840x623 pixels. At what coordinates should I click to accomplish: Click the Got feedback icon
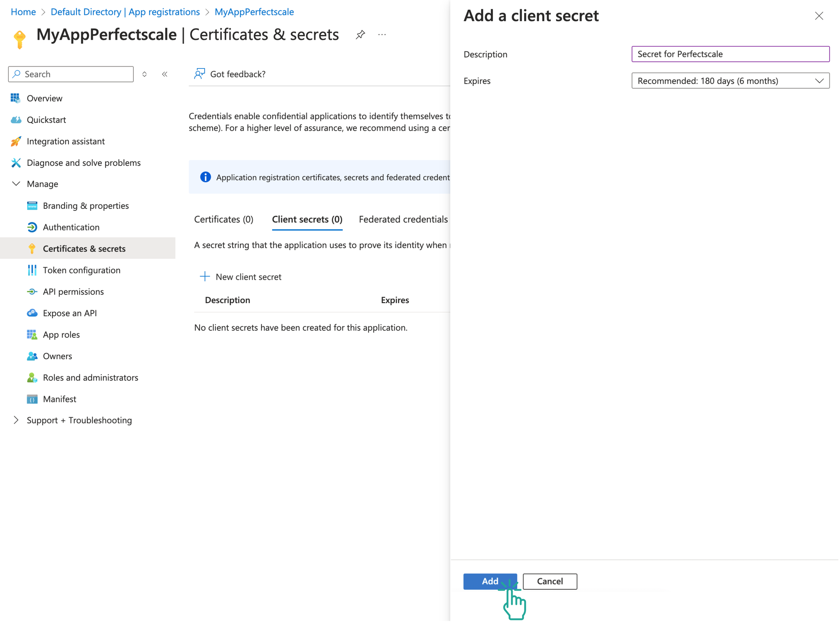coord(199,74)
